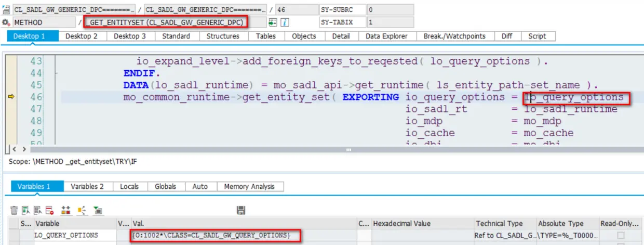Viewport: 644px width, 245px height.
Task: Click the METHOD event type field
Action: pos(45,22)
